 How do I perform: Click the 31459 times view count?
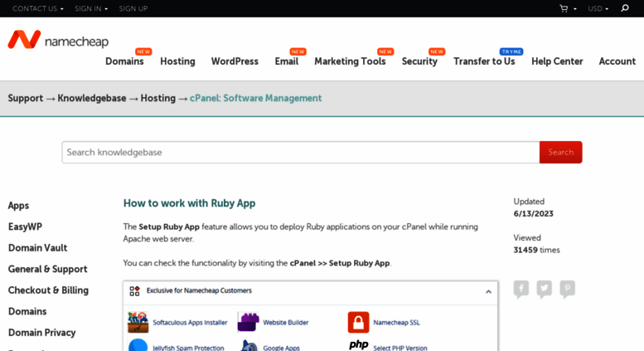[x=536, y=250]
